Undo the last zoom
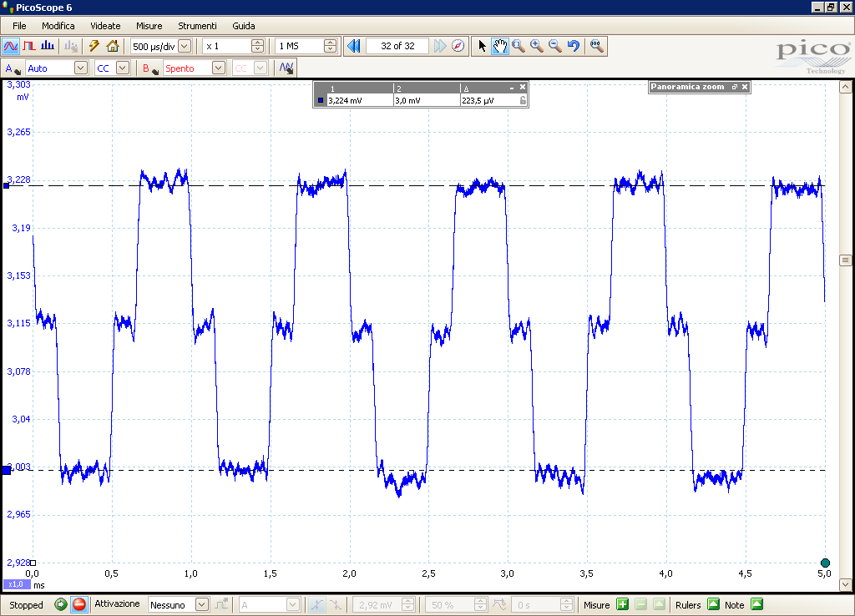 click(x=573, y=47)
